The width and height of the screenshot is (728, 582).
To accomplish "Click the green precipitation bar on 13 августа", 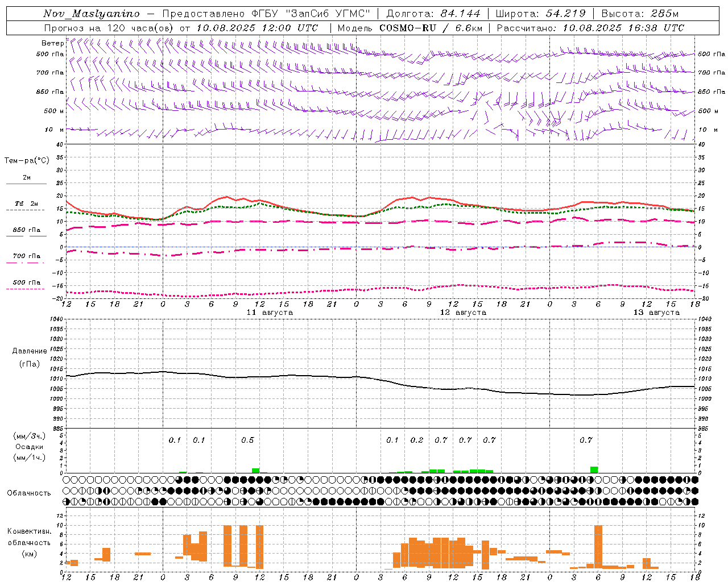I will click(594, 469).
